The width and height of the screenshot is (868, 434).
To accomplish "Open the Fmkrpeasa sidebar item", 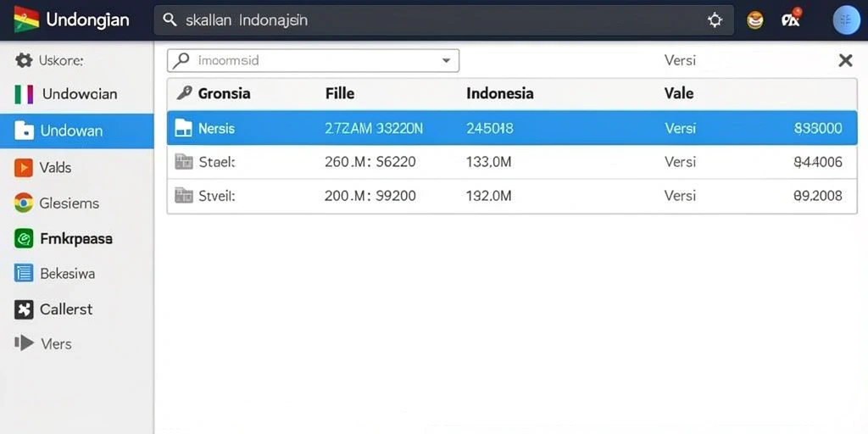I will click(x=77, y=238).
